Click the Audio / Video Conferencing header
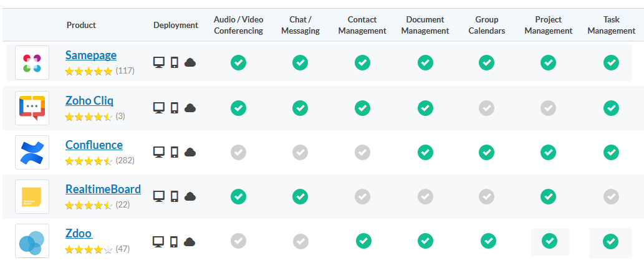644x263 pixels. [239, 25]
